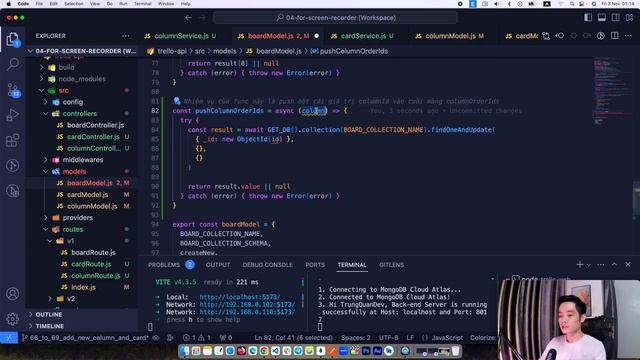This screenshot has width=640, height=360.
Task: Click the command center search box
Action: tap(335, 18)
